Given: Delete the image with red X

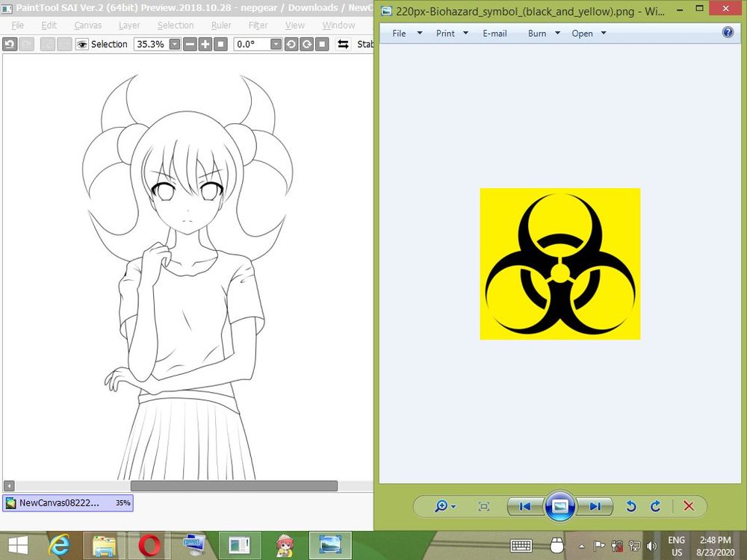Looking at the screenshot, I should [689, 506].
